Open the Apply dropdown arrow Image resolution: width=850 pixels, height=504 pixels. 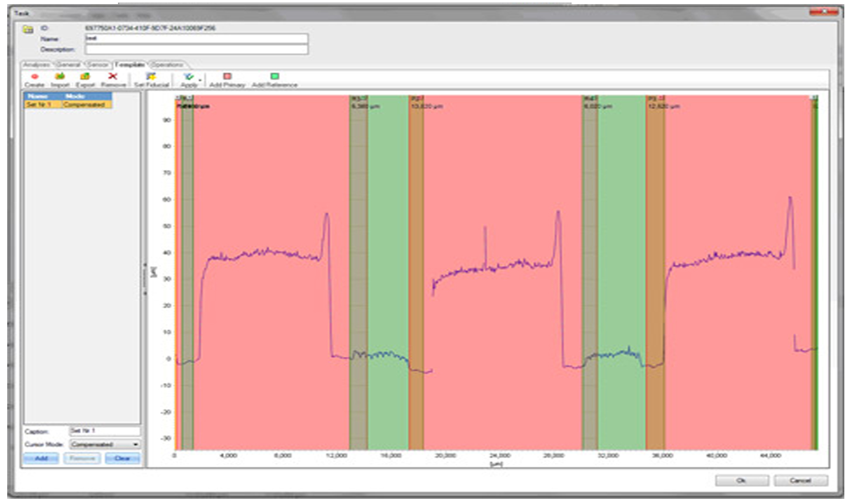[x=200, y=80]
